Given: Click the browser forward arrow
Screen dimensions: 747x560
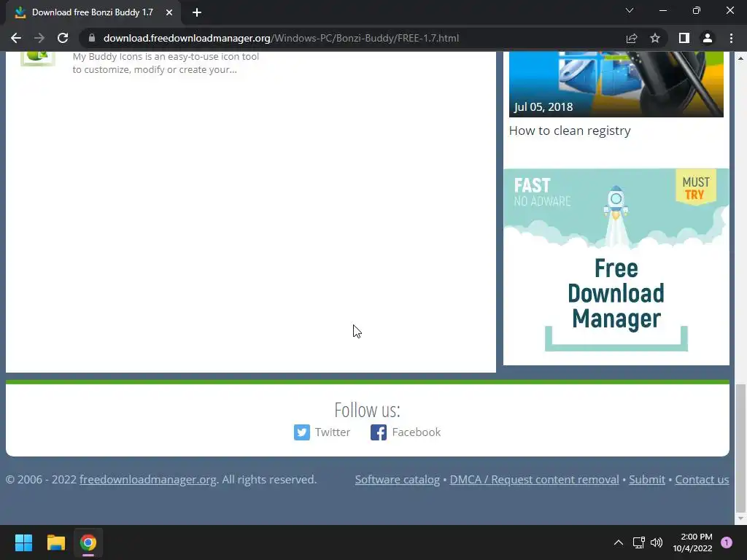Looking at the screenshot, I should pos(39,38).
